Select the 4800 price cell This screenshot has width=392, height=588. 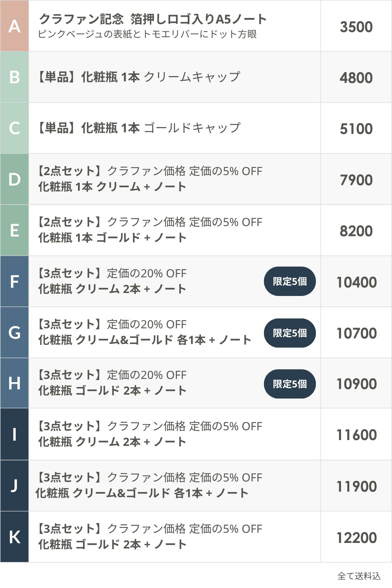(x=356, y=78)
